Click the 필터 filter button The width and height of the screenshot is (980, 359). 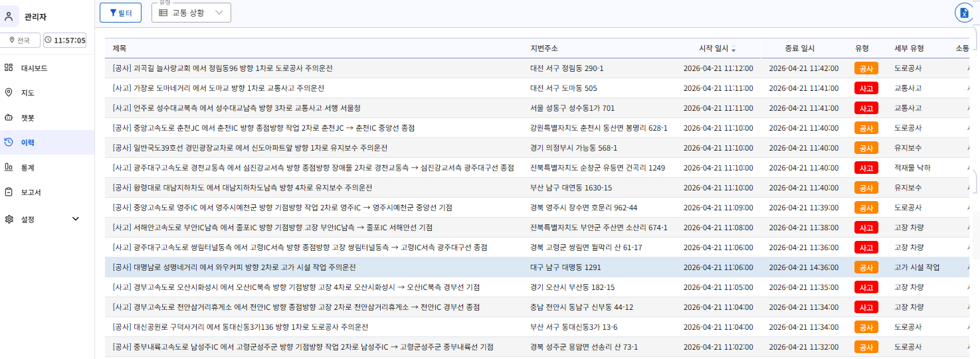(x=120, y=13)
